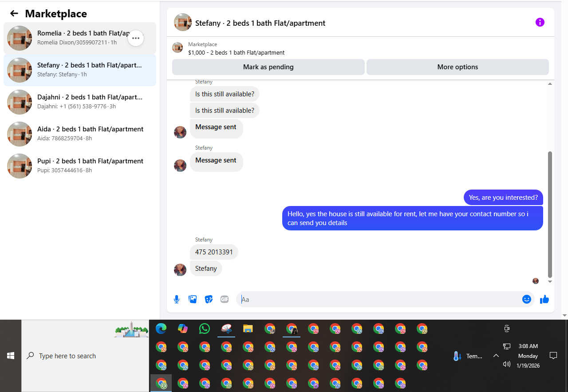Open File Explorer from the taskbar
568x392 pixels.
(248, 329)
